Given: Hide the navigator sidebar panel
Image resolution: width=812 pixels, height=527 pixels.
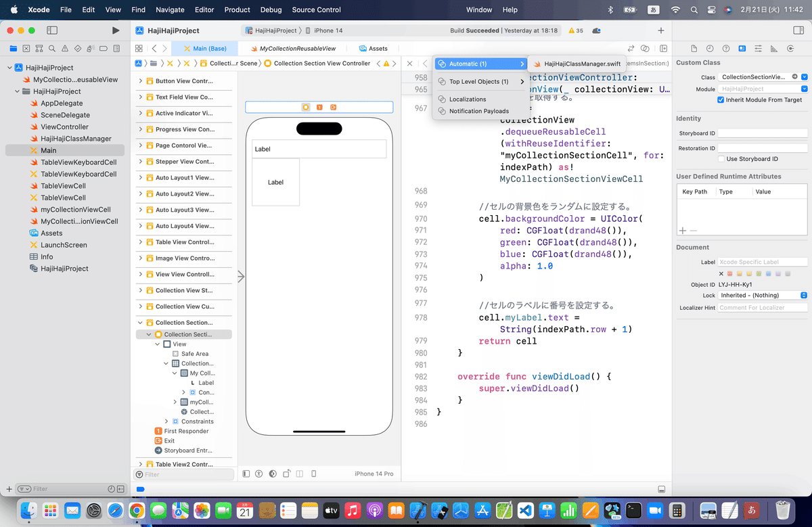Looking at the screenshot, I should tap(52, 30).
